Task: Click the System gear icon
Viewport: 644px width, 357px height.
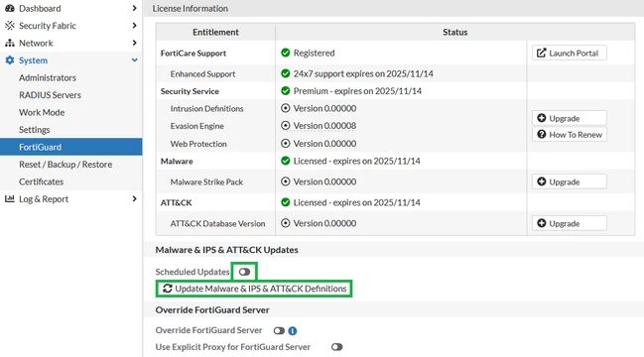Action: coord(10,60)
